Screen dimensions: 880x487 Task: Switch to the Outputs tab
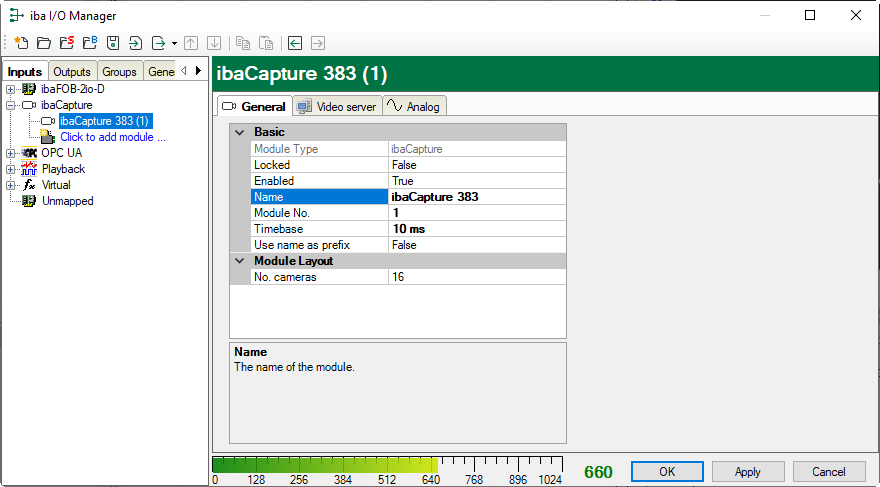tap(71, 72)
